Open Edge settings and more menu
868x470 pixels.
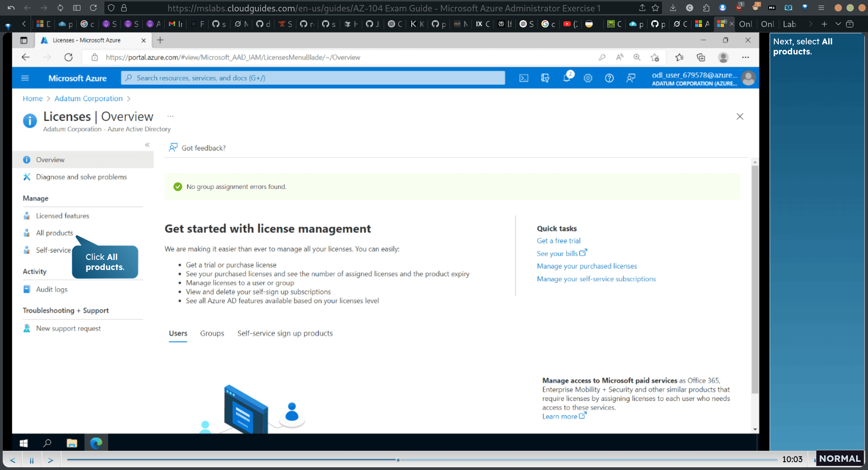coord(745,57)
